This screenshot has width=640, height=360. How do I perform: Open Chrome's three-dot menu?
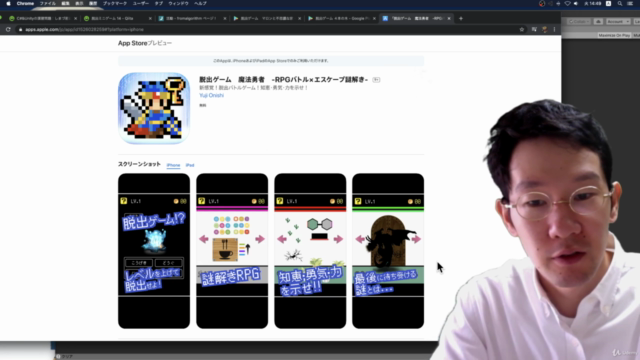(554, 29)
